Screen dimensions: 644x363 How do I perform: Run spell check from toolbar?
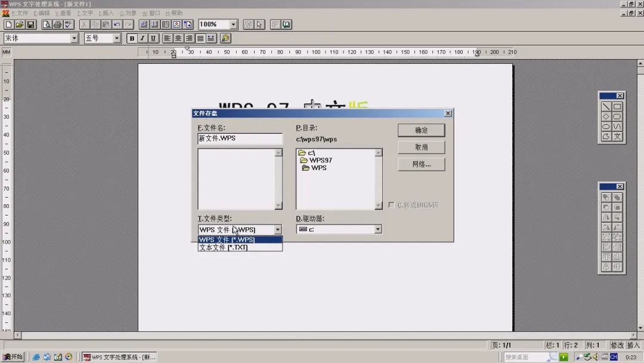(68, 24)
